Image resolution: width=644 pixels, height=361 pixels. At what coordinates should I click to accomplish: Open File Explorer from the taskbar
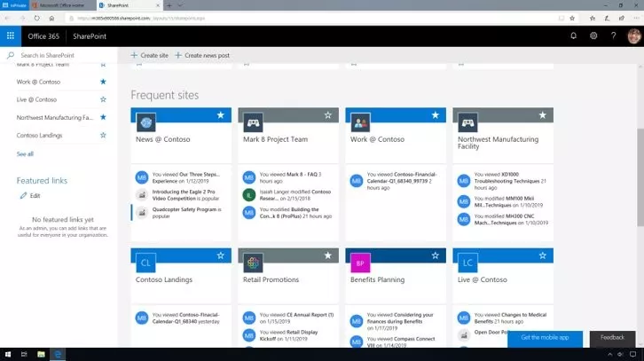pos(41,354)
